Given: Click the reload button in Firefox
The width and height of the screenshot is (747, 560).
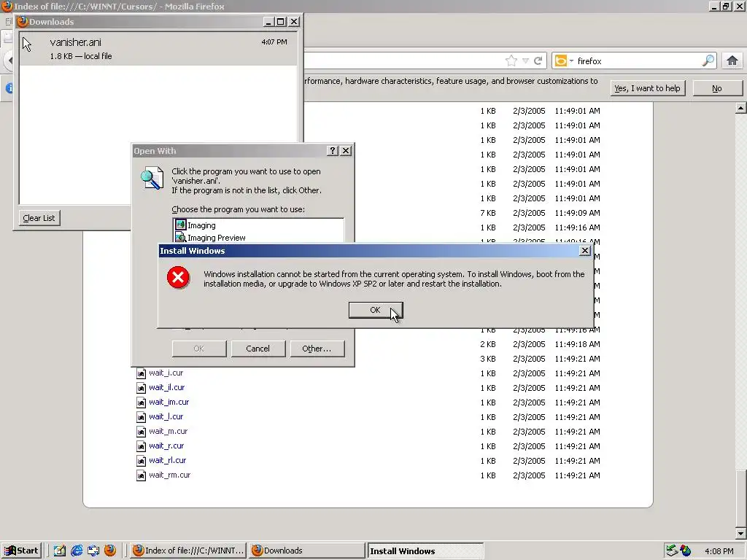Looking at the screenshot, I should 538,61.
